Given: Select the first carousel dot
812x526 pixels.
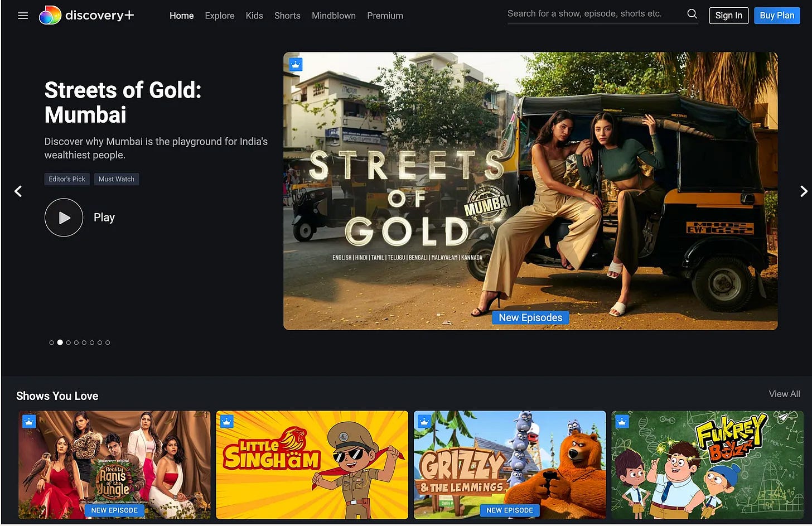Looking at the screenshot, I should (52, 342).
